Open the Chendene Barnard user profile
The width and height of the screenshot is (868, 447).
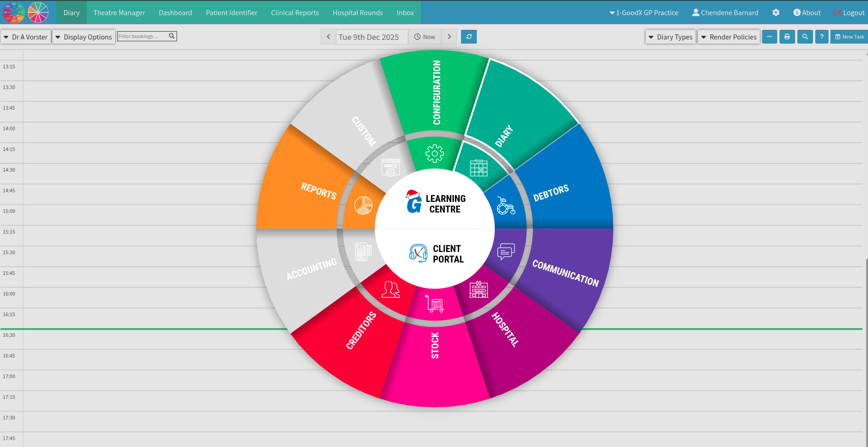pyautogui.click(x=725, y=13)
